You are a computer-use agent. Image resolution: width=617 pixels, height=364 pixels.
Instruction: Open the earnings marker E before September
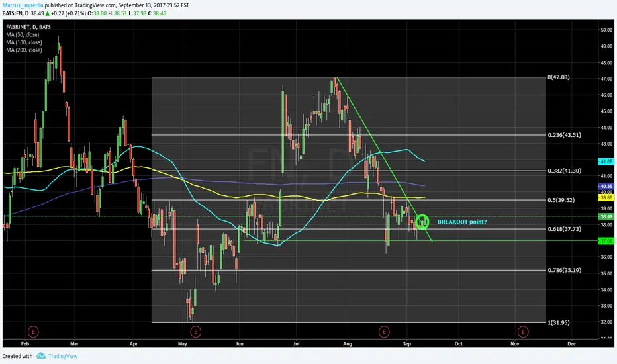[384, 332]
